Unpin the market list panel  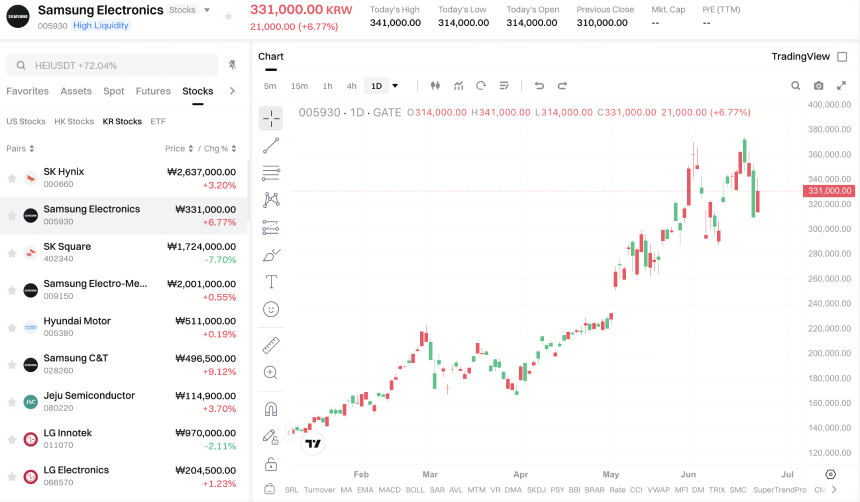232,65
